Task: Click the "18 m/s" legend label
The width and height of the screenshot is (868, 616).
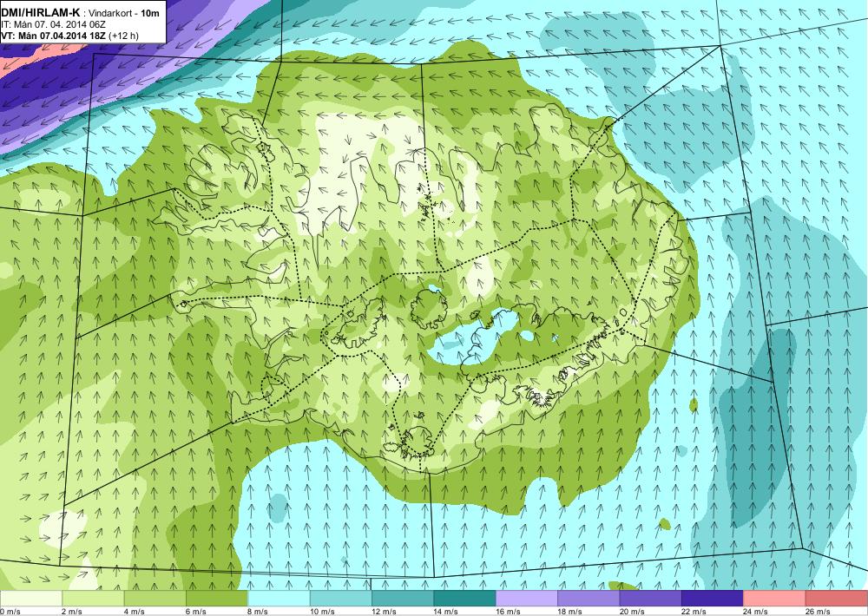Action: click(x=570, y=612)
